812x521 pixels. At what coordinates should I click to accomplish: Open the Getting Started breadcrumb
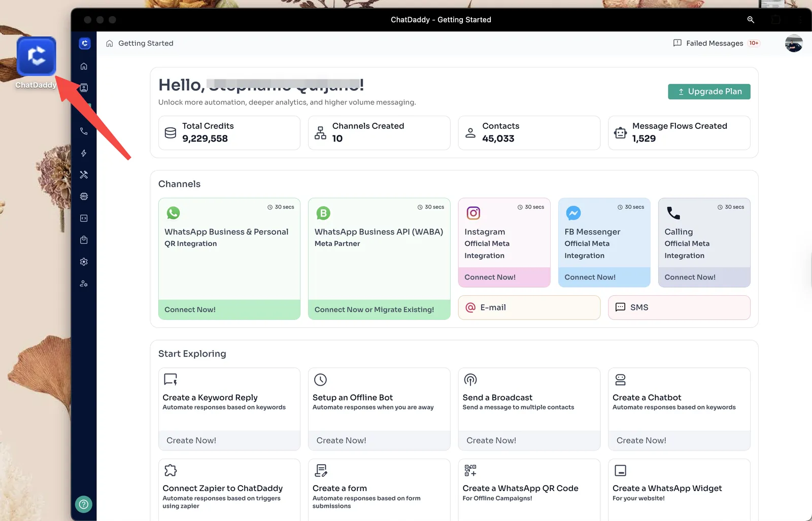tap(146, 43)
